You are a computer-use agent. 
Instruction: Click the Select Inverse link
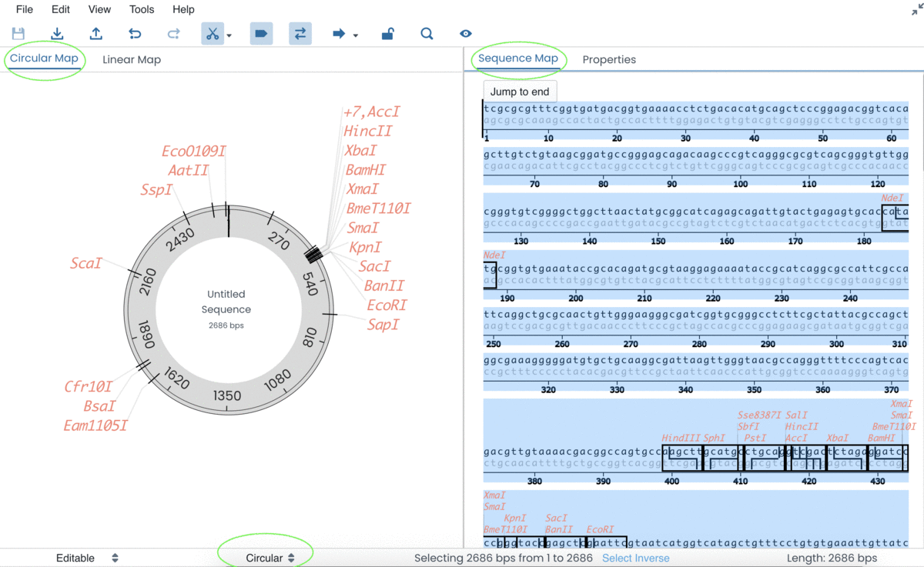(635, 557)
